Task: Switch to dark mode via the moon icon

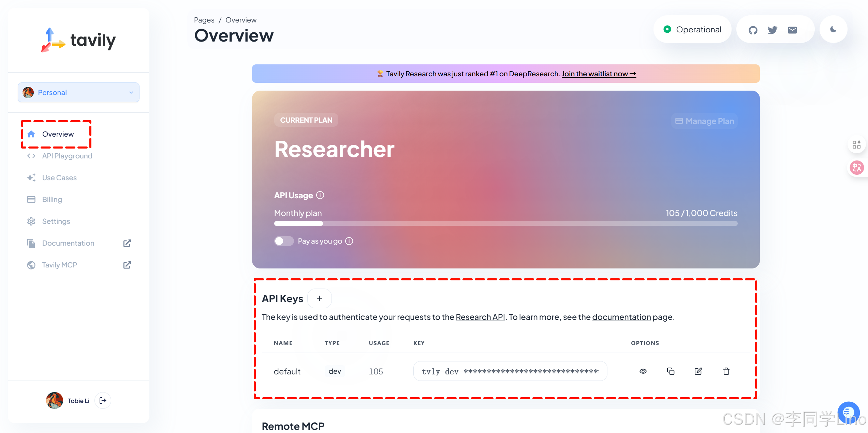Action: (x=833, y=29)
